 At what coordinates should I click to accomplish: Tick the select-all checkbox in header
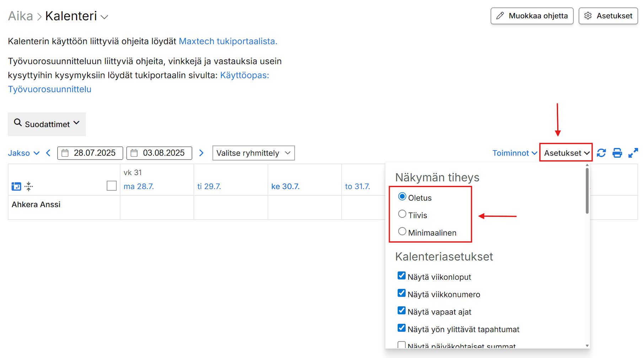112,186
